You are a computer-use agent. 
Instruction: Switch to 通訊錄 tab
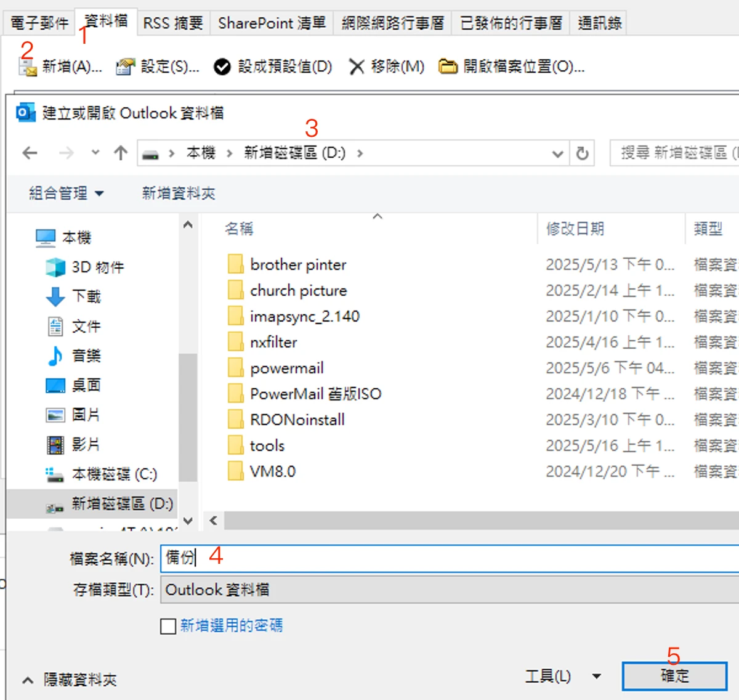pos(599,23)
